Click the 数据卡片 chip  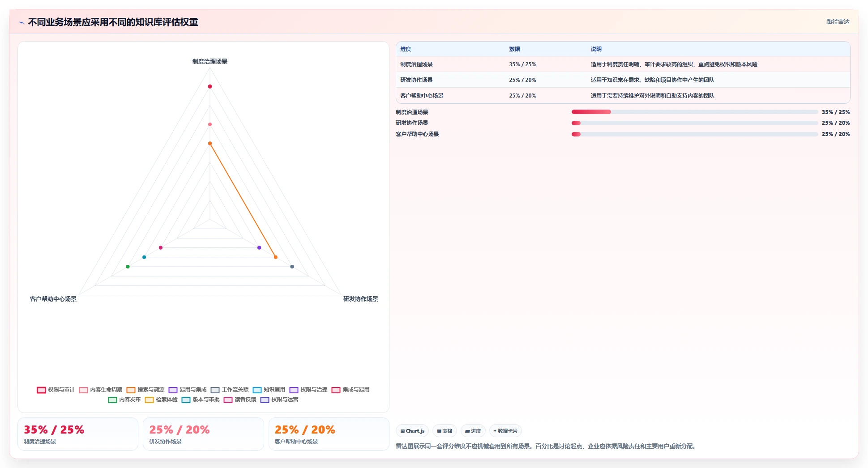coord(505,431)
